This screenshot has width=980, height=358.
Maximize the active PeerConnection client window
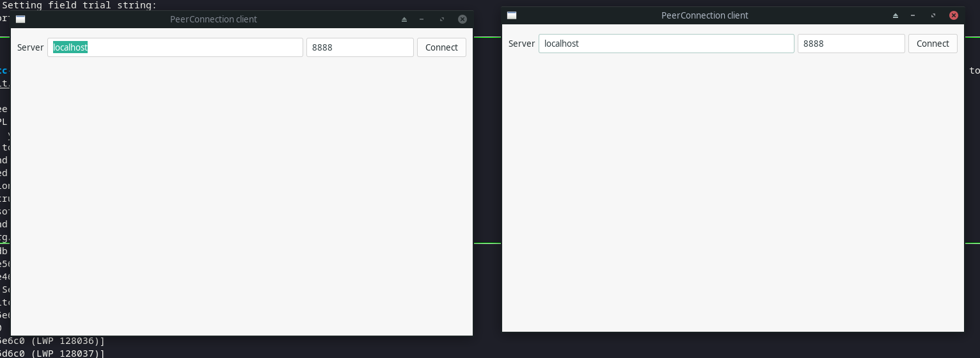click(933, 15)
